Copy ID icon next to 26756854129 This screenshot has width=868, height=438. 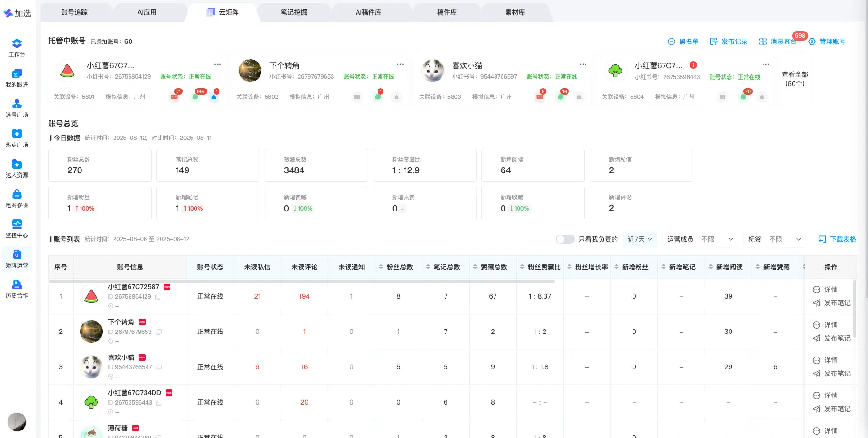pyautogui.click(x=158, y=297)
